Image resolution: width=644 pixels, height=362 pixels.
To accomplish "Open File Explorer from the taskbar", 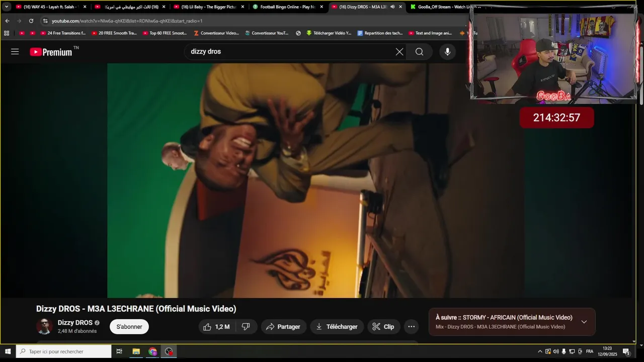I will click(x=136, y=351).
